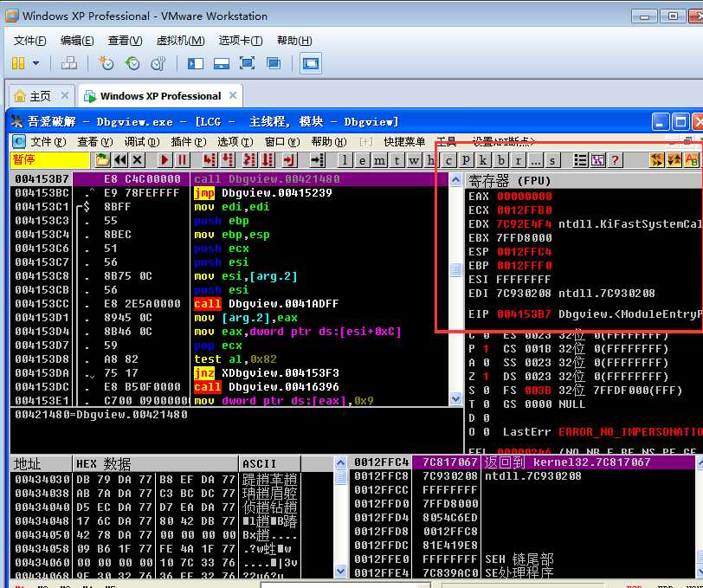The height and width of the screenshot is (588, 703).
Task: Click 地址 column header in dump pane
Action: 41,464
